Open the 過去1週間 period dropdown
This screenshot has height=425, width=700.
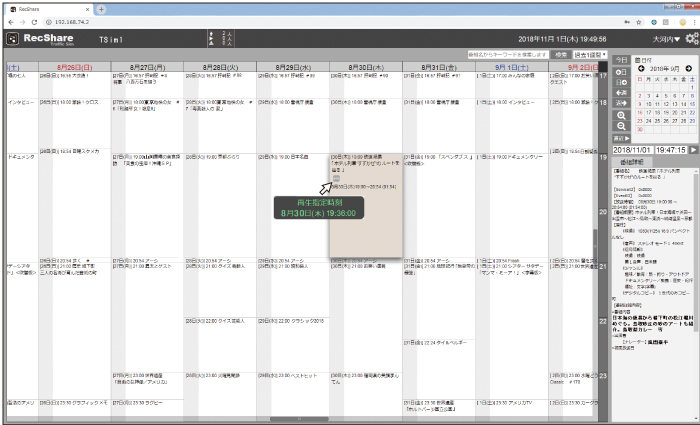click(591, 53)
